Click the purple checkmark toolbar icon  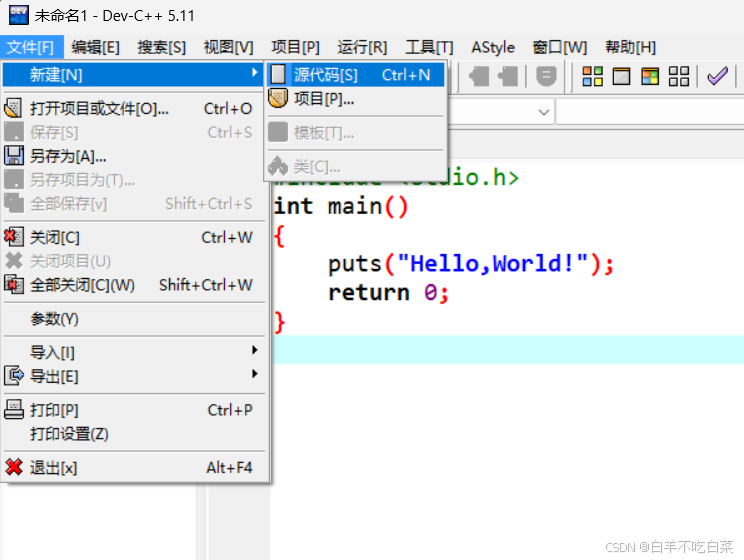click(x=717, y=76)
